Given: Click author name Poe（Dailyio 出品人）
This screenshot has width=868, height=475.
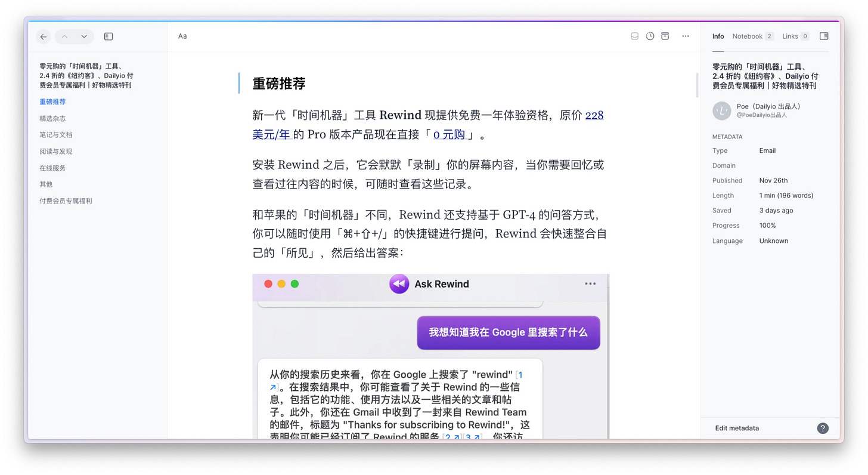Looking at the screenshot, I should pyautogui.click(x=770, y=106).
